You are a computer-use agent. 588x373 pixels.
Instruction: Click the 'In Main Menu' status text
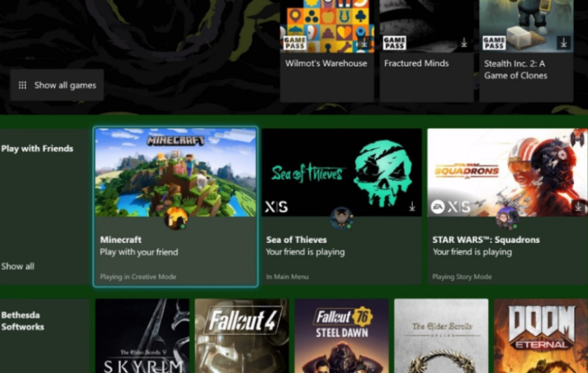coord(287,277)
